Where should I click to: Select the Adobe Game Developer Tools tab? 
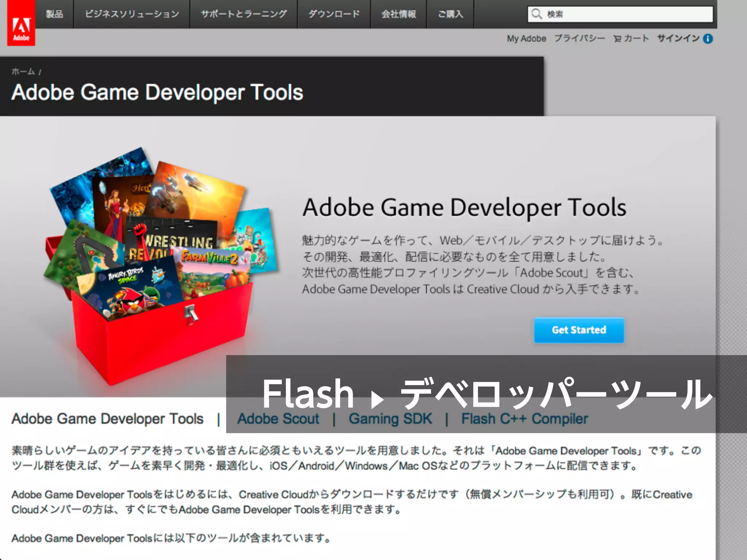click(x=108, y=419)
